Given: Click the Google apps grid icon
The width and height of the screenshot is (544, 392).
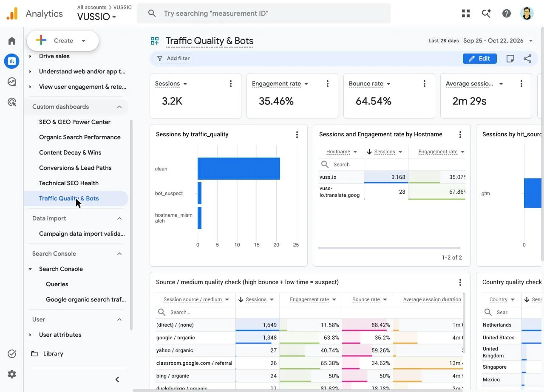Looking at the screenshot, I should point(466,14).
